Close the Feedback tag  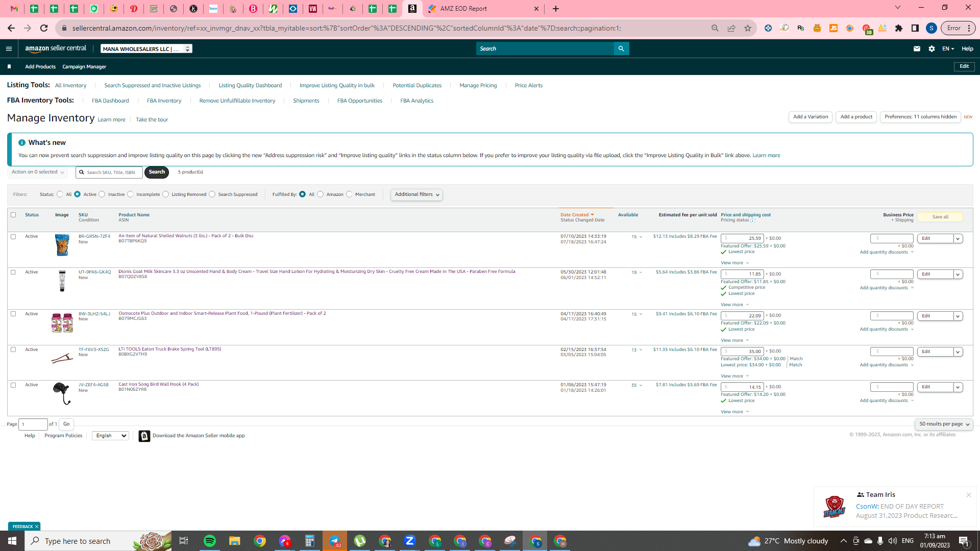tap(37, 527)
